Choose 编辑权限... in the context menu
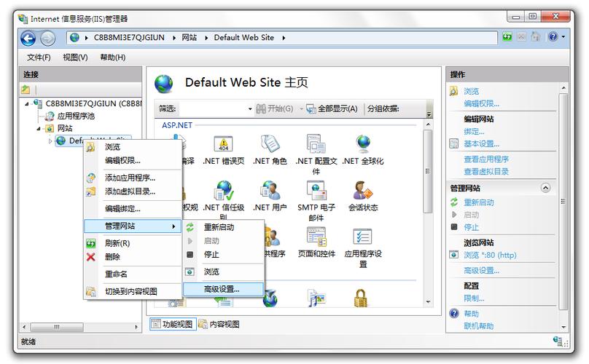This screenshot has width=589, height=364. click(133, 161)
